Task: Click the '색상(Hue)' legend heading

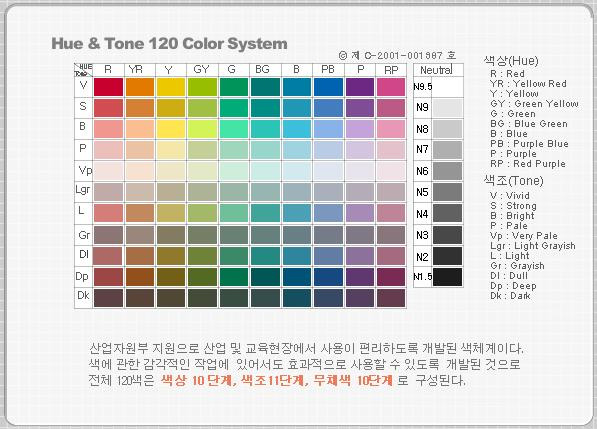Action: pyautogui.click(x=511, y=61)
